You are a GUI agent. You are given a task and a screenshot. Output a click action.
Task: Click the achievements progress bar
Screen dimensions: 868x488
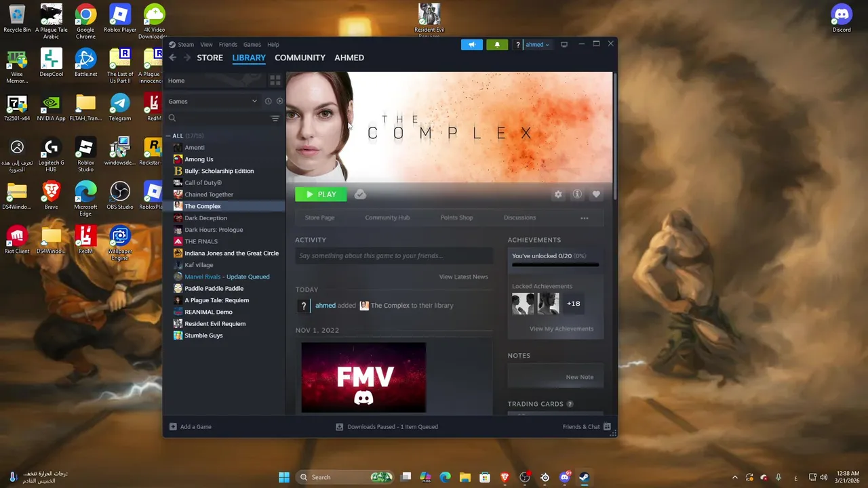(x=555, y=264)
